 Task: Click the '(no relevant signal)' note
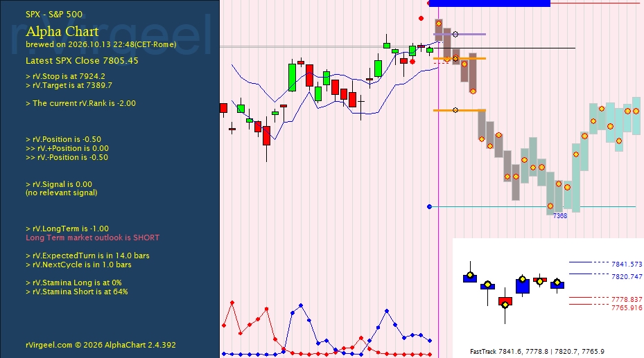(x=61, y=193)
